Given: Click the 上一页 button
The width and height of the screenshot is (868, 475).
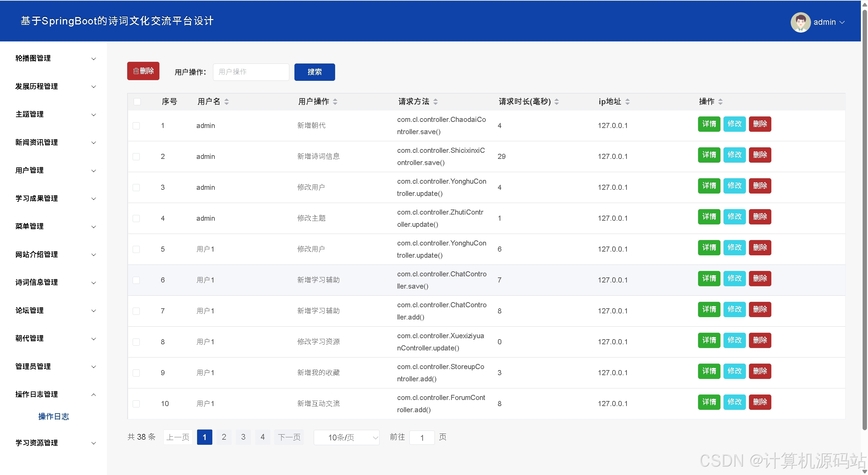Looking at the screenshot, I should click(178, 437).
